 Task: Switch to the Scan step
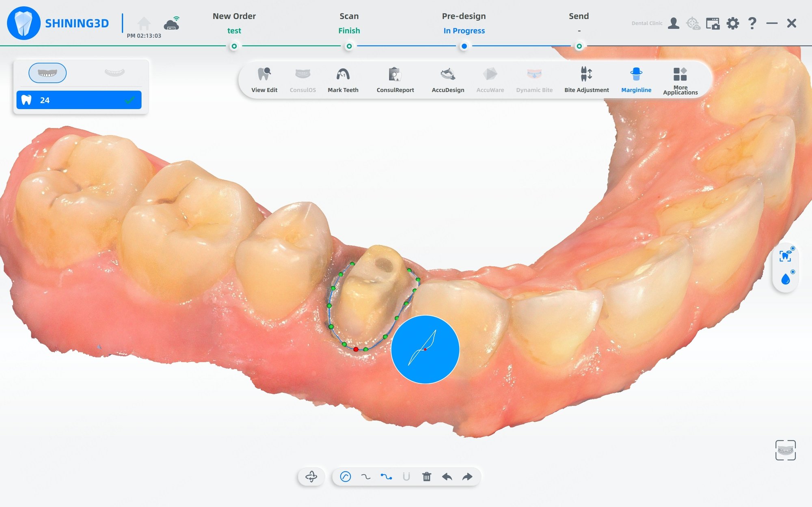click(x=349, y=23)
